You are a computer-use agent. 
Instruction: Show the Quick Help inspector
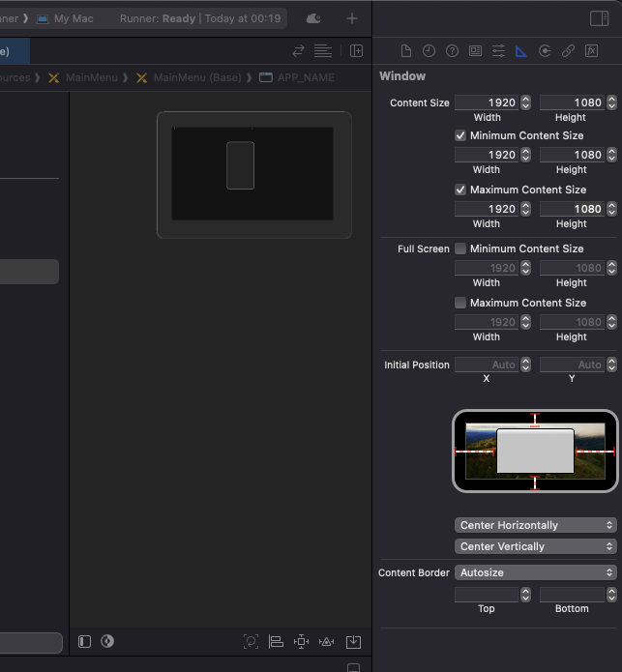coord(452,51)
